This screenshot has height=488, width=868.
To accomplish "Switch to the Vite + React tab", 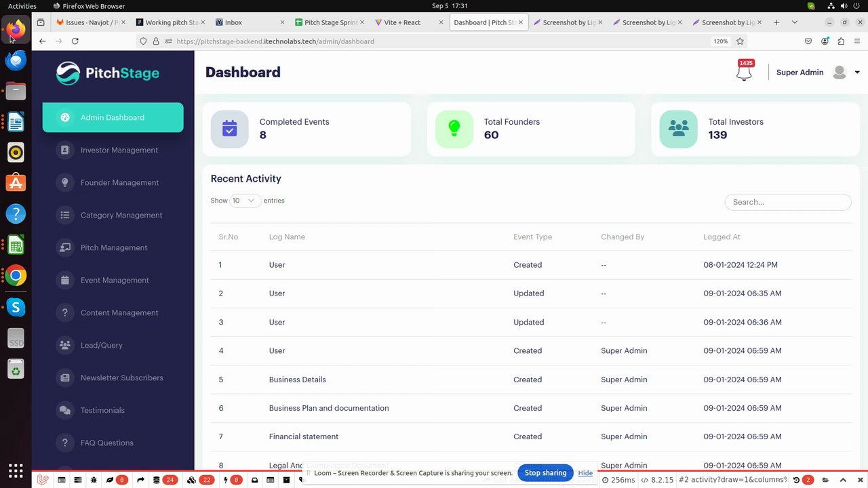I will pos(408,22).
